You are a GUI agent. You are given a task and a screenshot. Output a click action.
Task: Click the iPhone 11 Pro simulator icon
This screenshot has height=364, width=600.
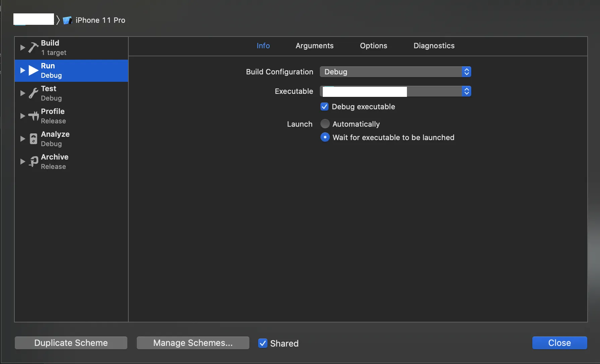coord(67,20)
